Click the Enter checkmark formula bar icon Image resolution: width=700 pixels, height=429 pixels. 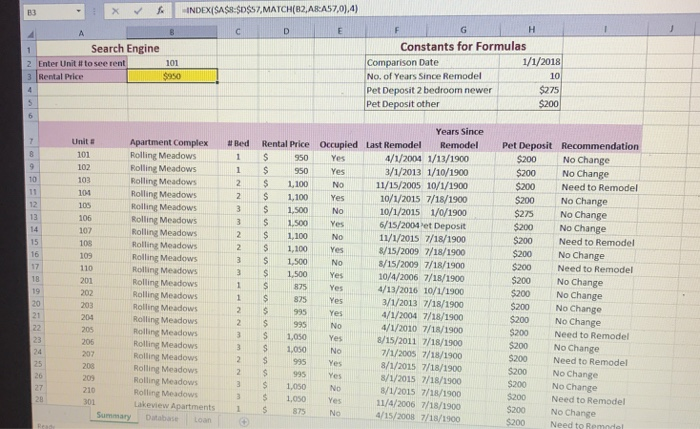138,11
